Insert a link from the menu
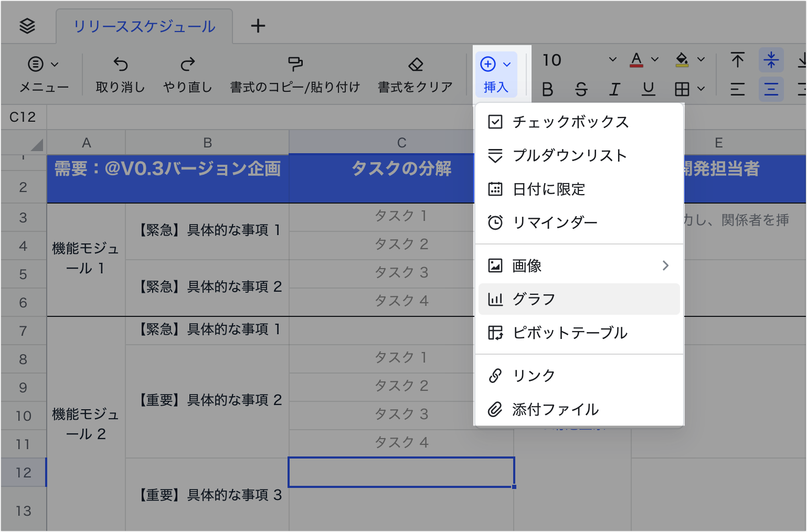The image size is (807, 532). point(534,376)
